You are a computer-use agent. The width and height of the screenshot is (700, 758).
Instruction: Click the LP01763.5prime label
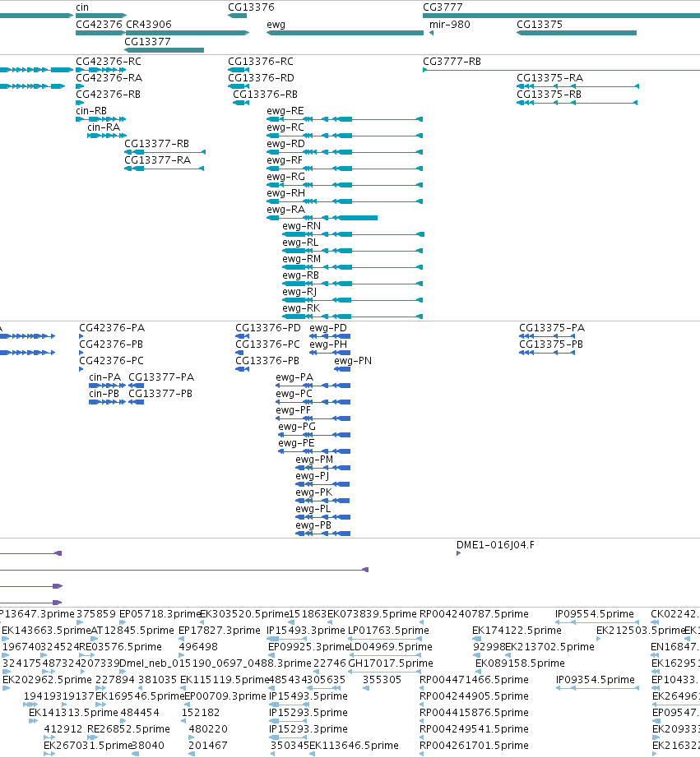coord(388,631)
